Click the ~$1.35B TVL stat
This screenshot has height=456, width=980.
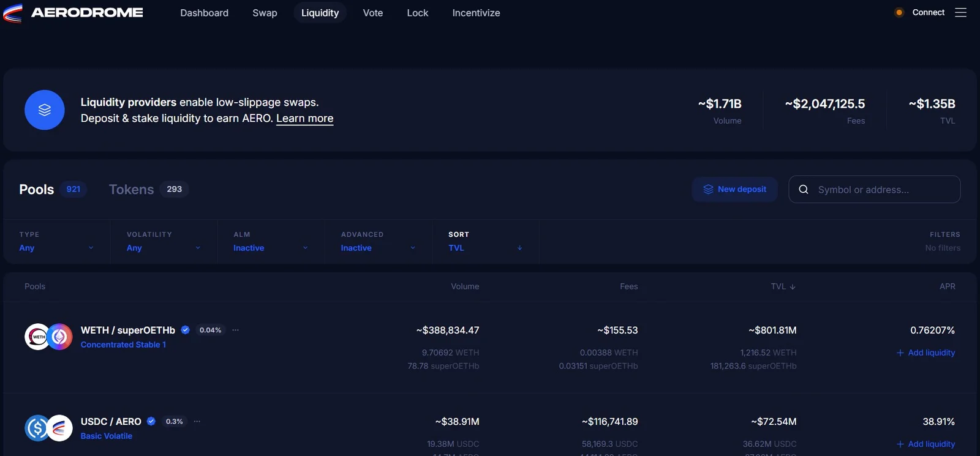click(x=932, y=104)
